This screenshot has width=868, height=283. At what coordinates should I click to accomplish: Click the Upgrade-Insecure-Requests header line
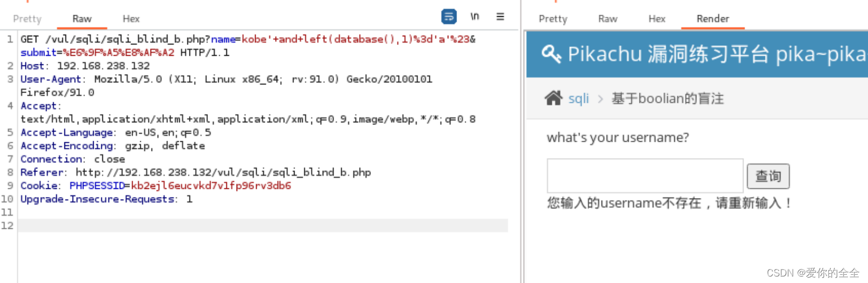point(106,199)
